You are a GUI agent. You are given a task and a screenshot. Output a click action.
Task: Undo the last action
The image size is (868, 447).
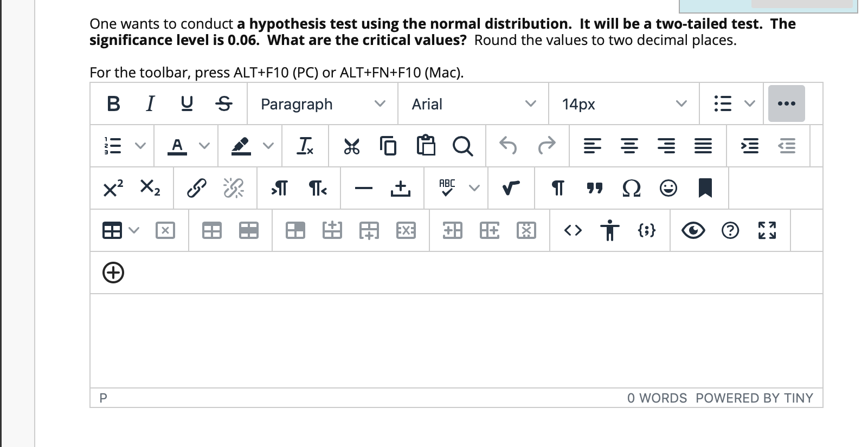point(509,146)
